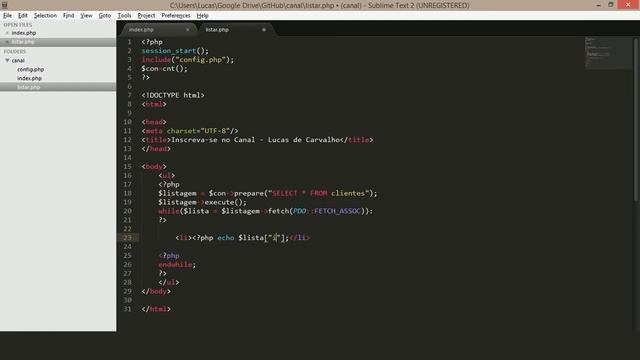Click the session_start text on line 2

pyautogui.click(x=169, y=51)
